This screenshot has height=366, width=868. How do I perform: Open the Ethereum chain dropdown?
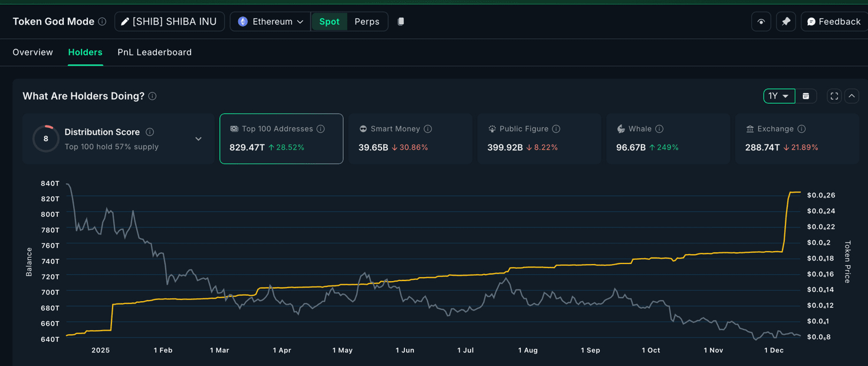(x=271, y=22)
